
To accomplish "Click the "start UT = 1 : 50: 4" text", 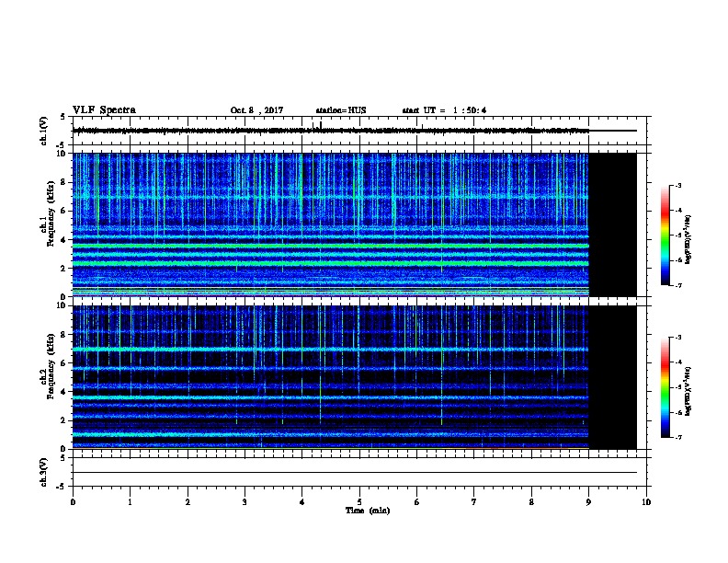I will [444, 110].
